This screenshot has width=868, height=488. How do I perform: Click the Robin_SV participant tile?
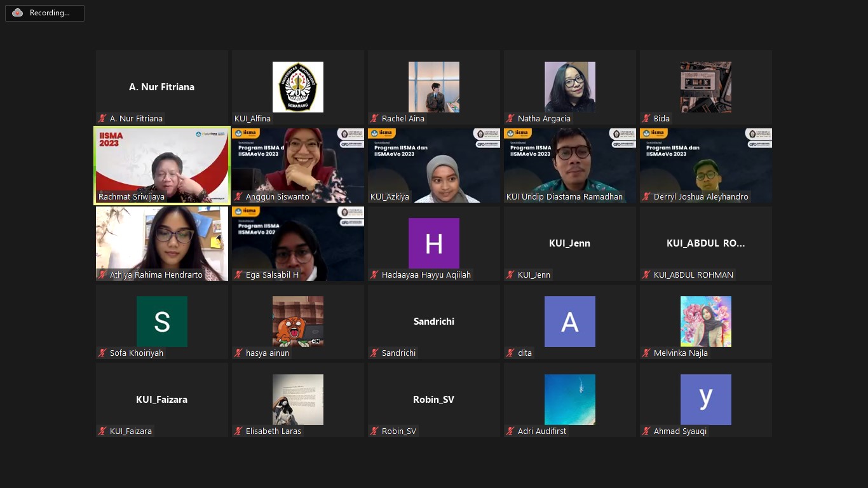coord(433,400)
